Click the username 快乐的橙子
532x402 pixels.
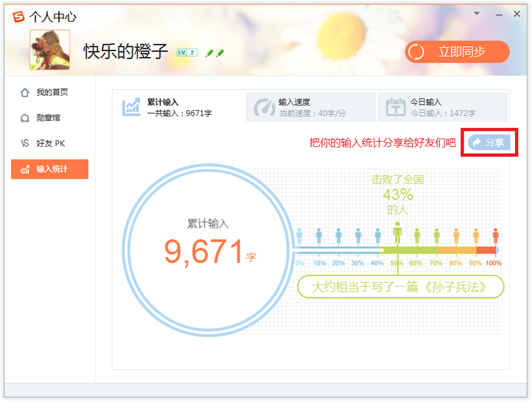(126, 52)
